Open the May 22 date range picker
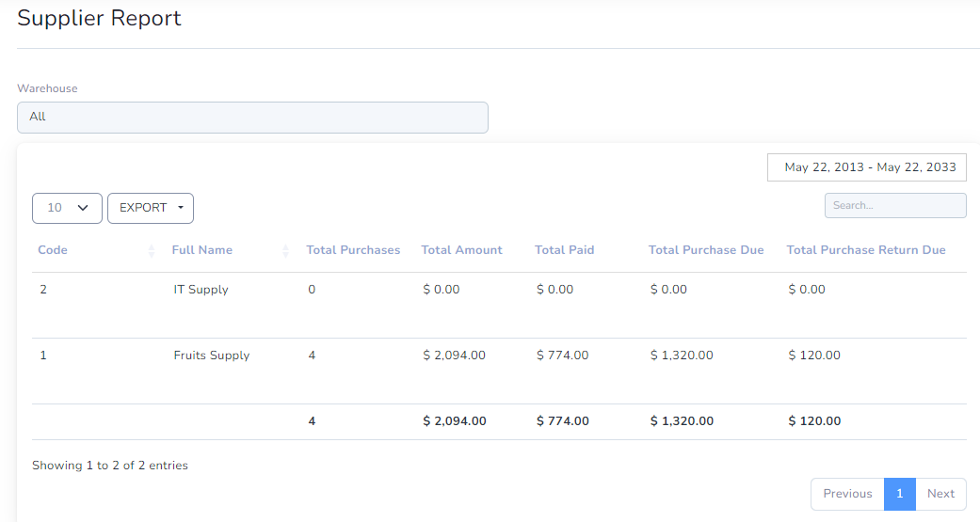 coord(867,167)
